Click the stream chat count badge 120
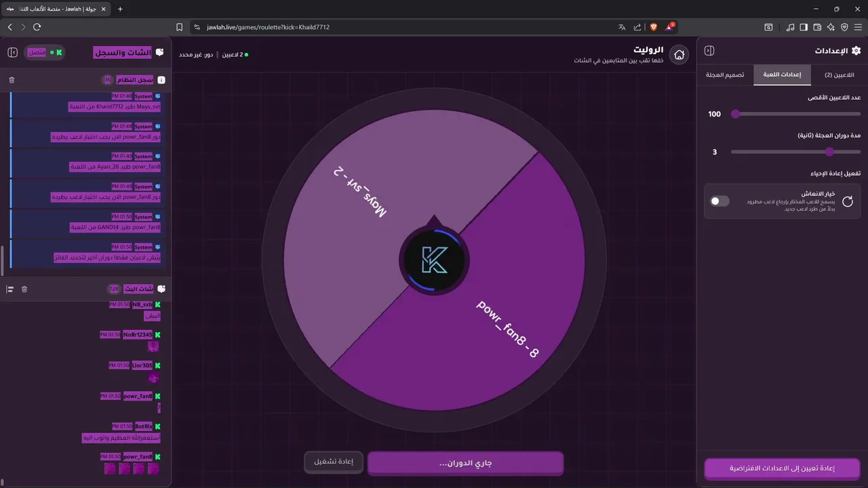 (113, 289)
